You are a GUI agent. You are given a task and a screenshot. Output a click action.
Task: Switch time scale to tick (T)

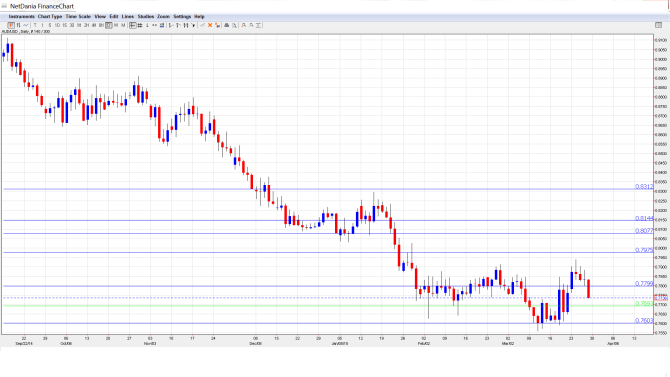coord(35,25)
